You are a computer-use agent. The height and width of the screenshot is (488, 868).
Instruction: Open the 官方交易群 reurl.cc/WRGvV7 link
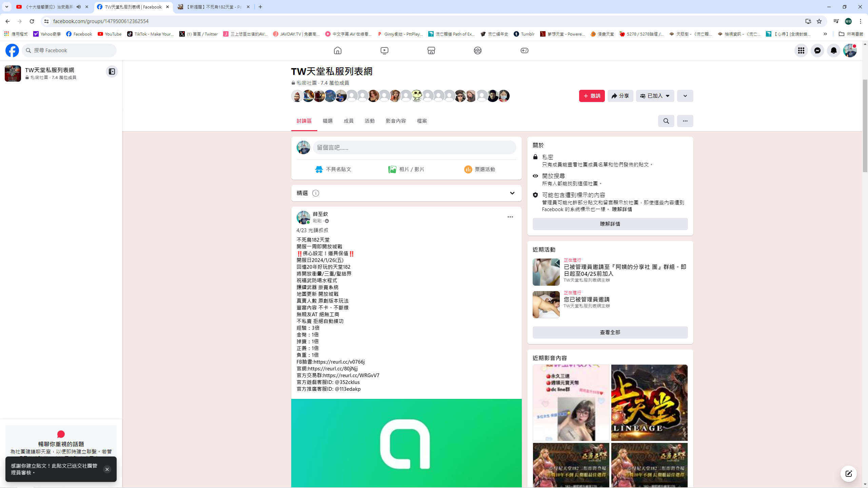pos(351,375)
